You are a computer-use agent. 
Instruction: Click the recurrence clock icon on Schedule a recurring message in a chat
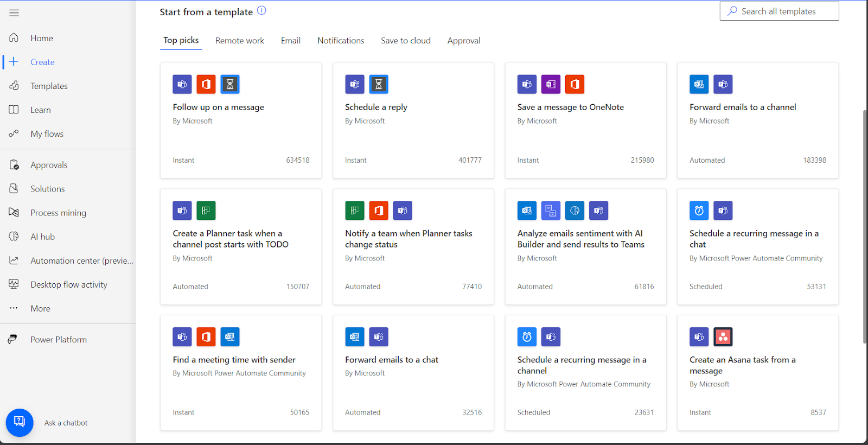[x=699, y=211]
